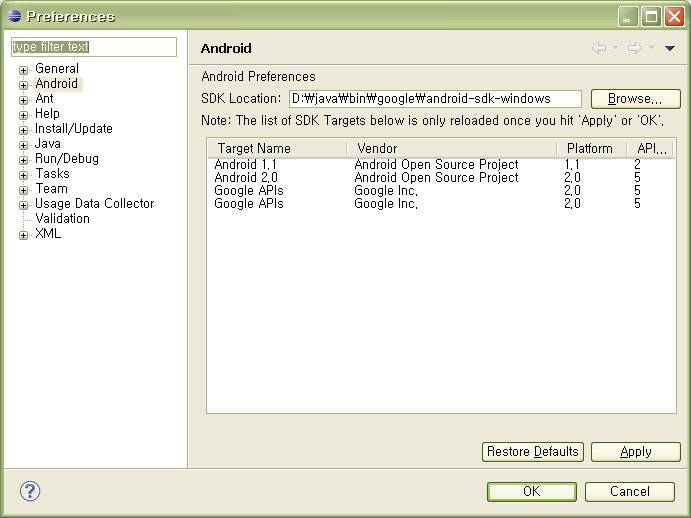The image size is (691, 518).
Task: Select Help in the preferences tree
Action: pos(47,113)
